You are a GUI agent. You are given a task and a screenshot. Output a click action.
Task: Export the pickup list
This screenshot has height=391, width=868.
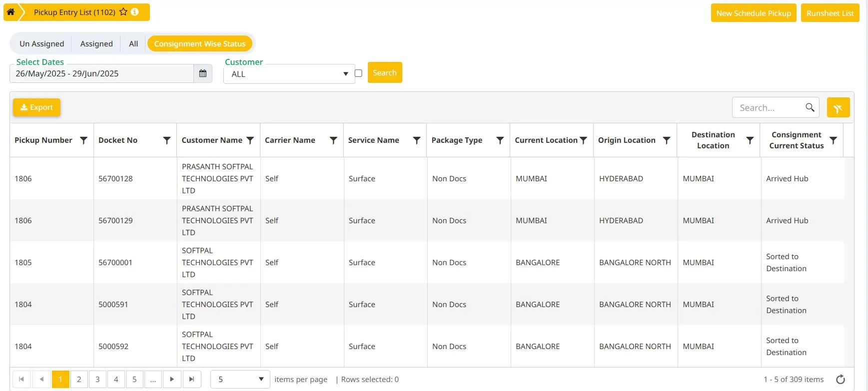pyautogui.click(x=36, y=107)
